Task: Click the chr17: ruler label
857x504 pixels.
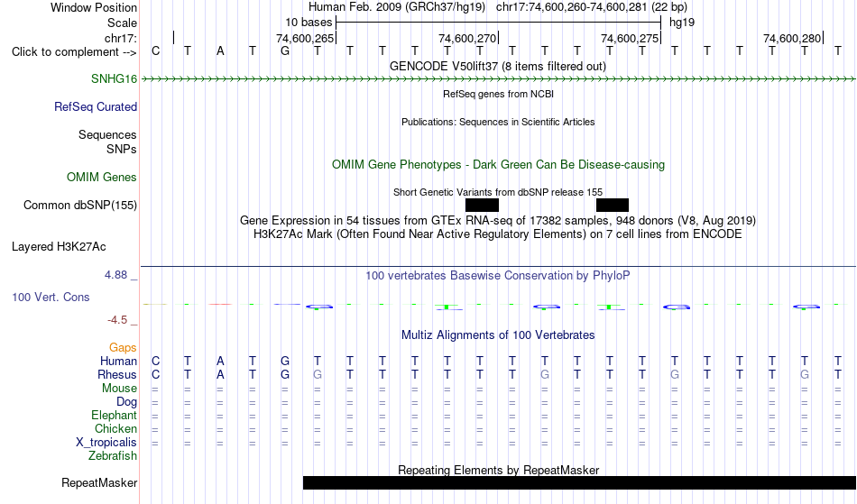Action: [120, 38]
